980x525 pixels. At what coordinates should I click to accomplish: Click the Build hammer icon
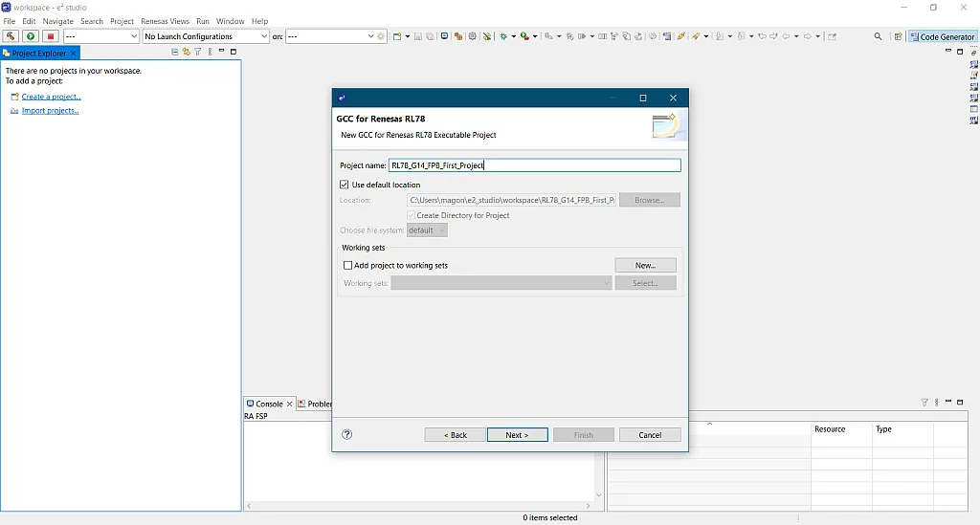point(11,36)
